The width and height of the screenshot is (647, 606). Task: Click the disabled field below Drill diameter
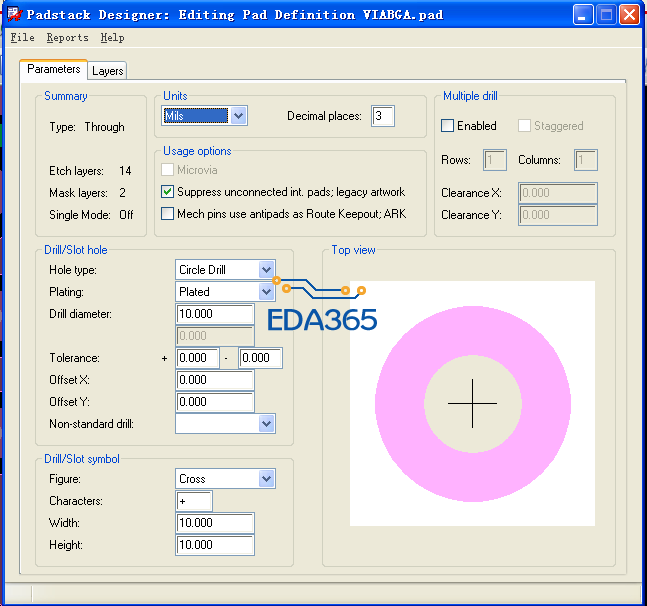tap(215, 336)
